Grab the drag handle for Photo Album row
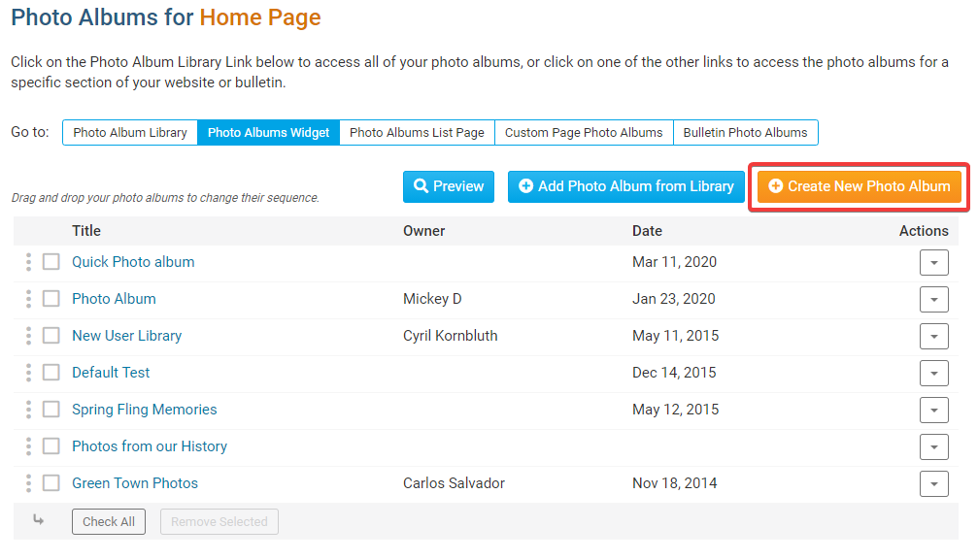This screenshot has height=560, width=978. pyautogui.click(x=28, y=299)
